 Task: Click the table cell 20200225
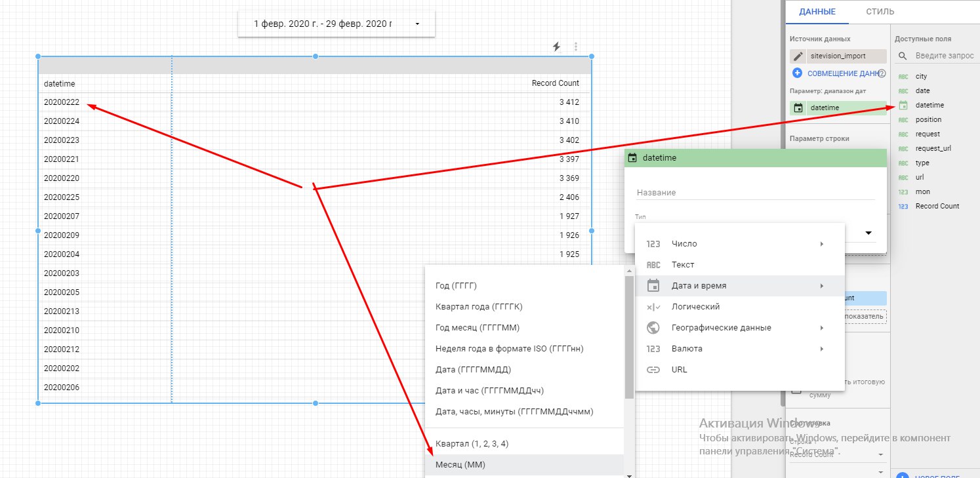[x=62, y=197]
